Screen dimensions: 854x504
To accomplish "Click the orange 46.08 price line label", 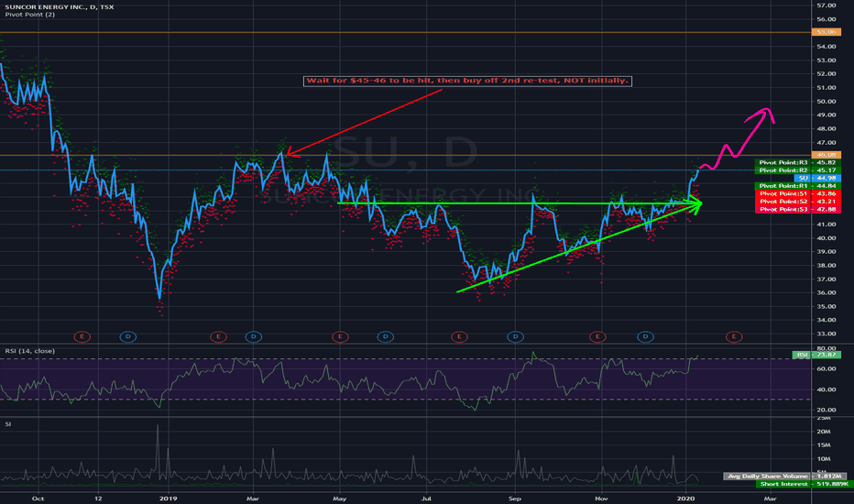I will [x=827, y=155].
